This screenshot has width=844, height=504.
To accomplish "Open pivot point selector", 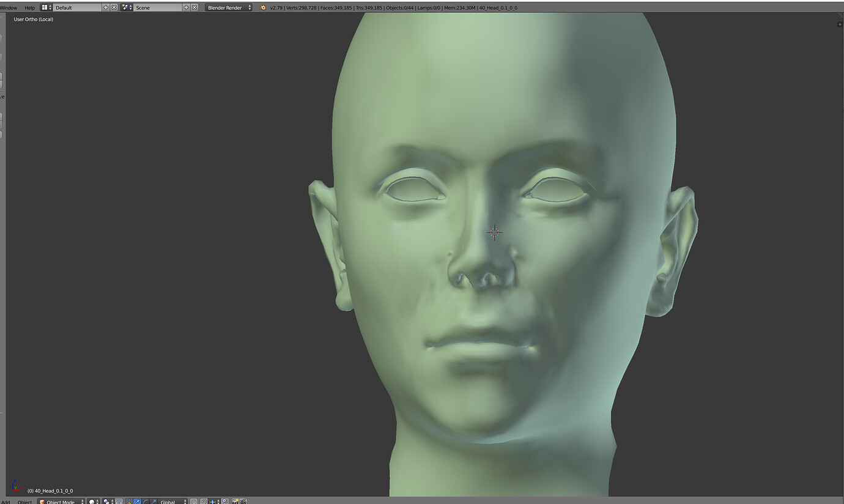I will (108, 502).
